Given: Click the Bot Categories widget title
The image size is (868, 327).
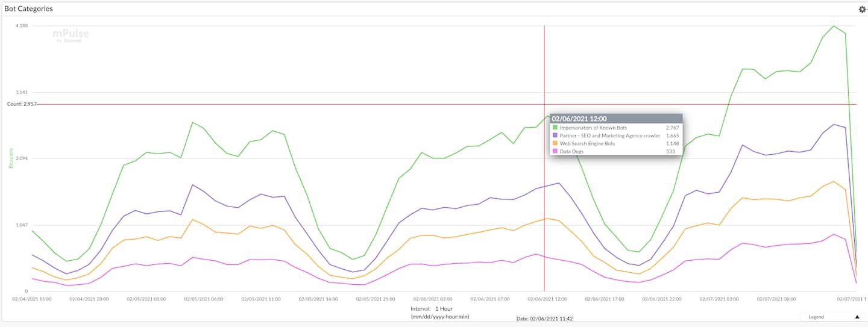Looking at the screenshot, I should click(28, 9).
